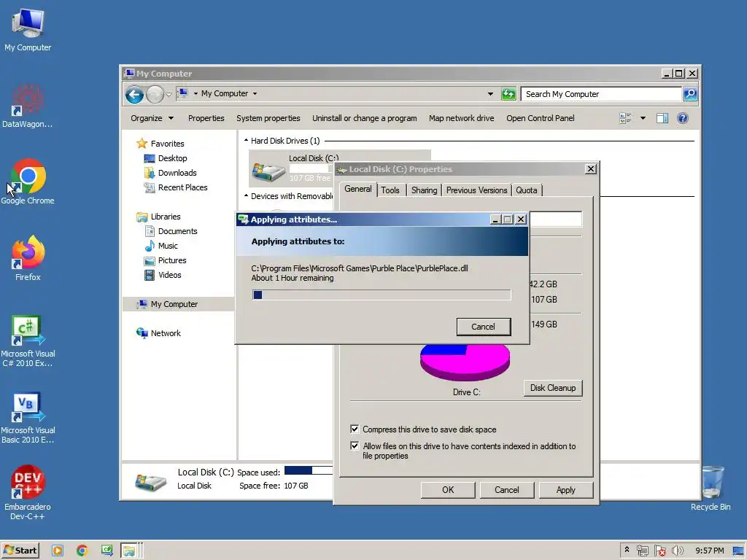
Task: Go back with the Explorer back arrow
Action: pyautogui.click(x=134, y=94)
